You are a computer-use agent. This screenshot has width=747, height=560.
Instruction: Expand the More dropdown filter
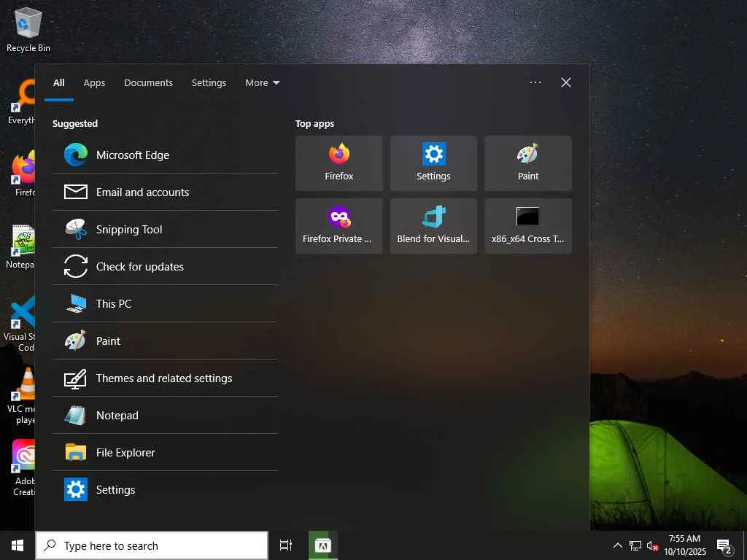pos(263,83)
